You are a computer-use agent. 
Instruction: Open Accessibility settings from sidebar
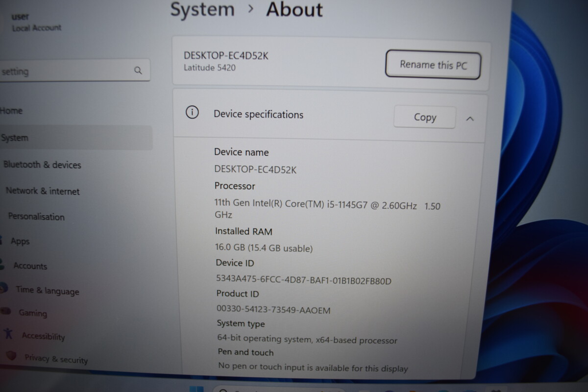point(43,336)
